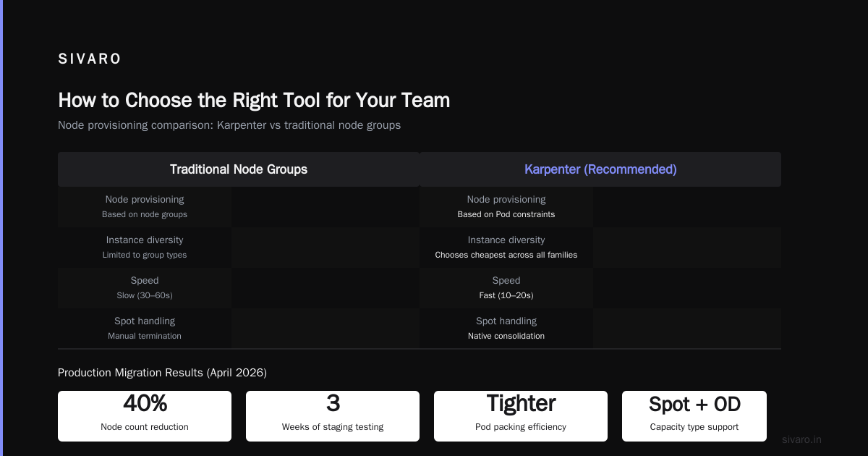Click 'Native consolidation' text
This screenshot has width=868, height=456.
click(506, 336)
